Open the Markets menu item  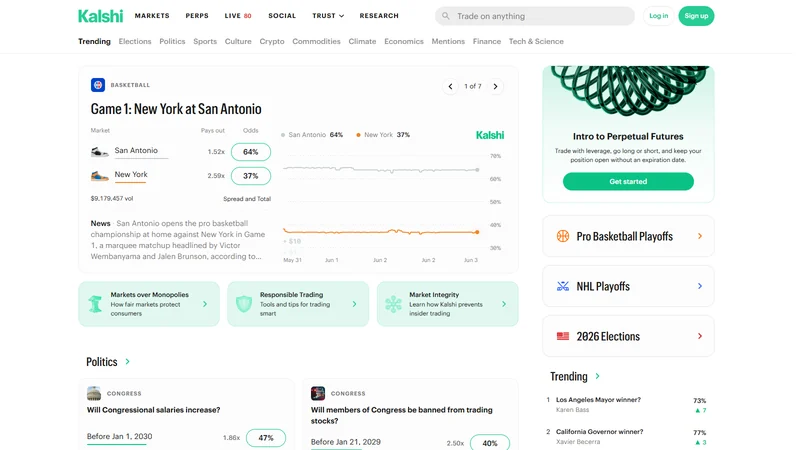tap(152, 16)
